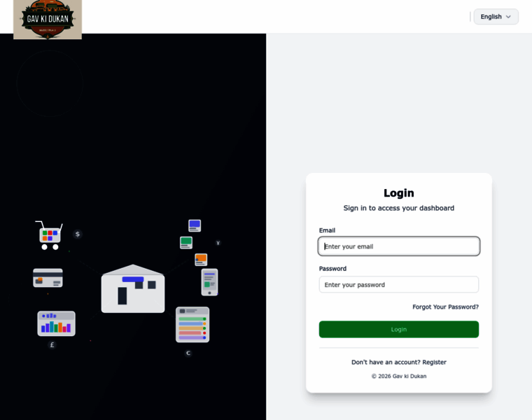Click the yen sign coin icon
The image size is (532, 420).
218,243
